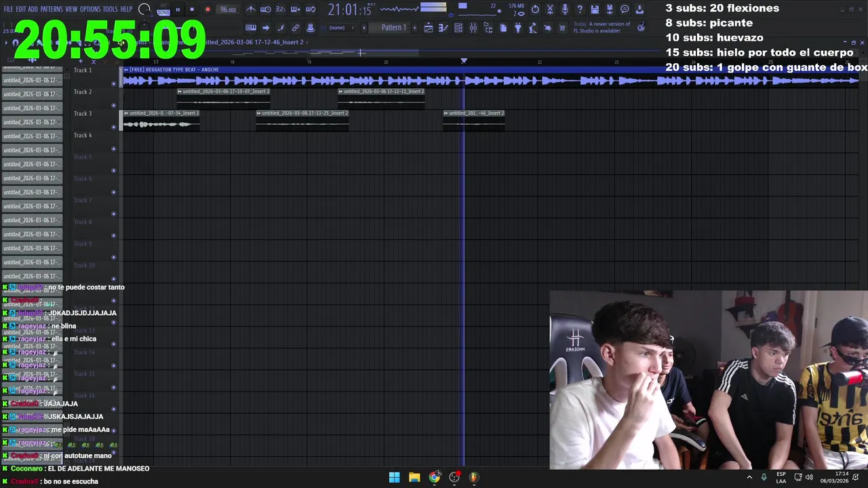Click the undo history icon

tap(535, 9)
